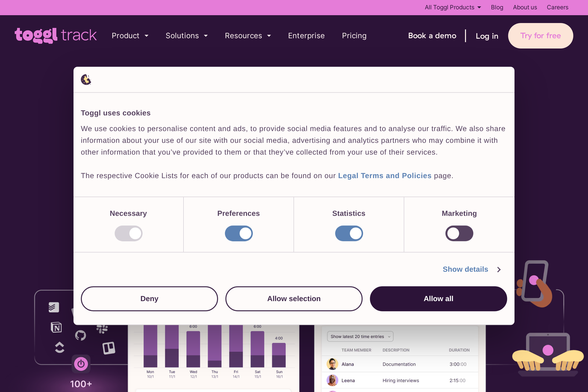Enable the Marketing cookies toggle
Screen dimensions: 588x392
pos(459,233)
